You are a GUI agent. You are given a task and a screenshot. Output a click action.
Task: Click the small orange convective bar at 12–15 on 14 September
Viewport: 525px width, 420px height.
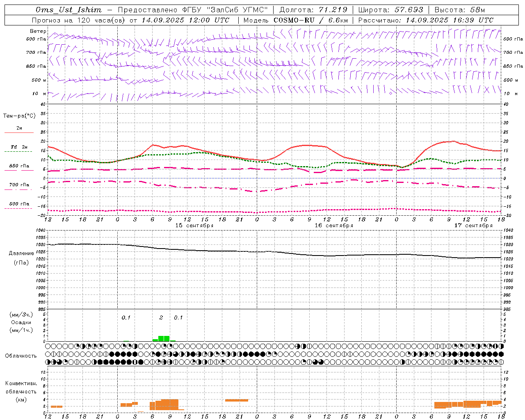tap(57, 406)
